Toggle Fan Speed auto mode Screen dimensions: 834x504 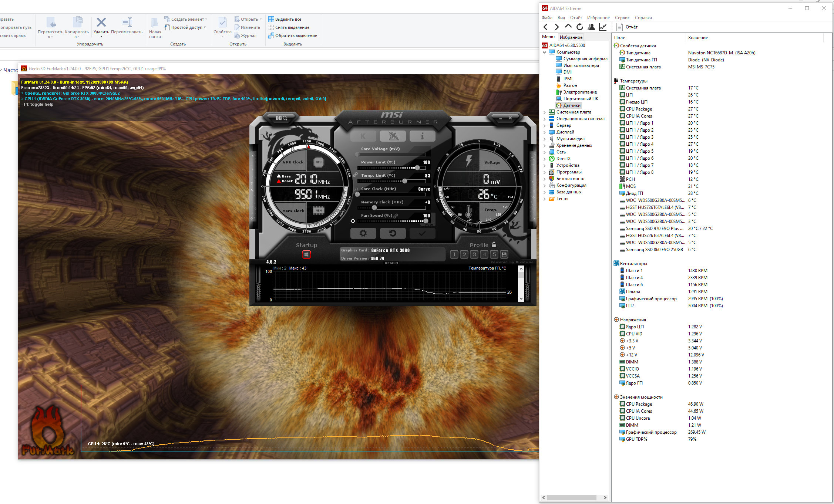[429, 224]
